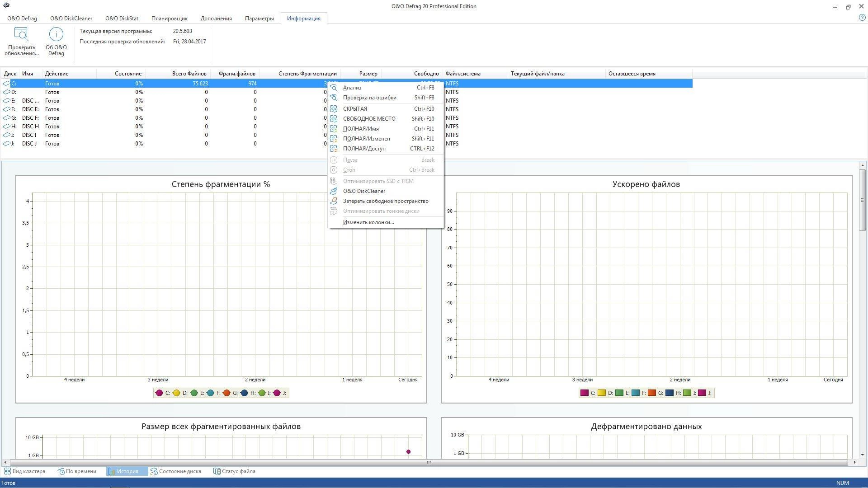Select the drive F: disk icon

point(6,109)
